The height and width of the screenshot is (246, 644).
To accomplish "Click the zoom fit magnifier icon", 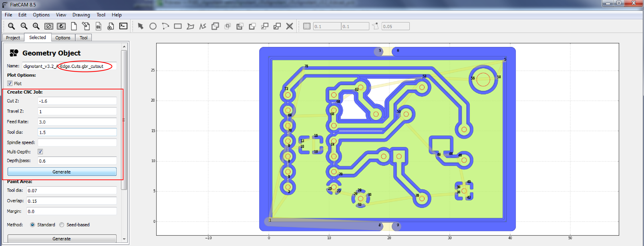I will (11, 26).
